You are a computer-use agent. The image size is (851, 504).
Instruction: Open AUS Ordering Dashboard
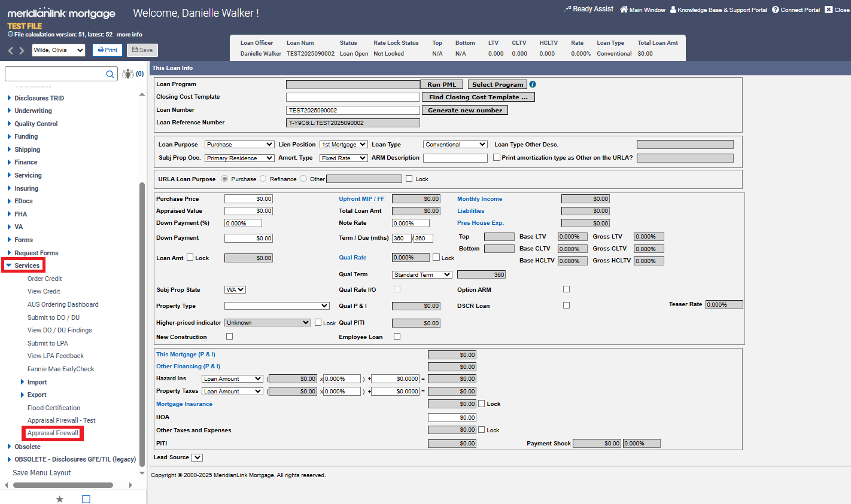(x=63, y=304)
